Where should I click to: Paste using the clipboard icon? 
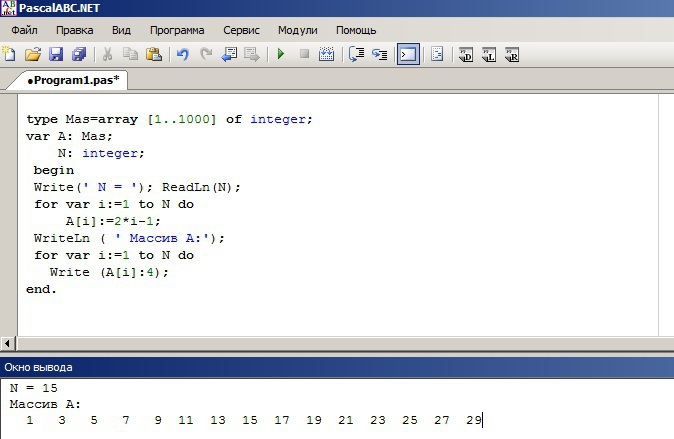[x=154, y=54]
